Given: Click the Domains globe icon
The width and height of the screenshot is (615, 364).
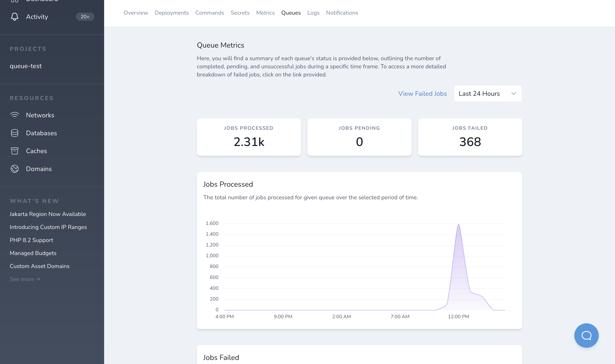Looking at the screenshot, I should 14,169.
